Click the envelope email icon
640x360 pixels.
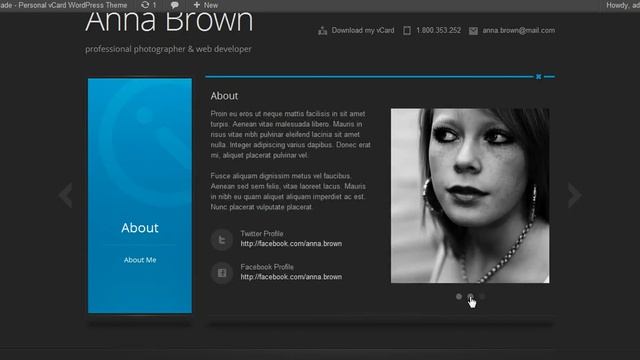[x=473, y=31]
